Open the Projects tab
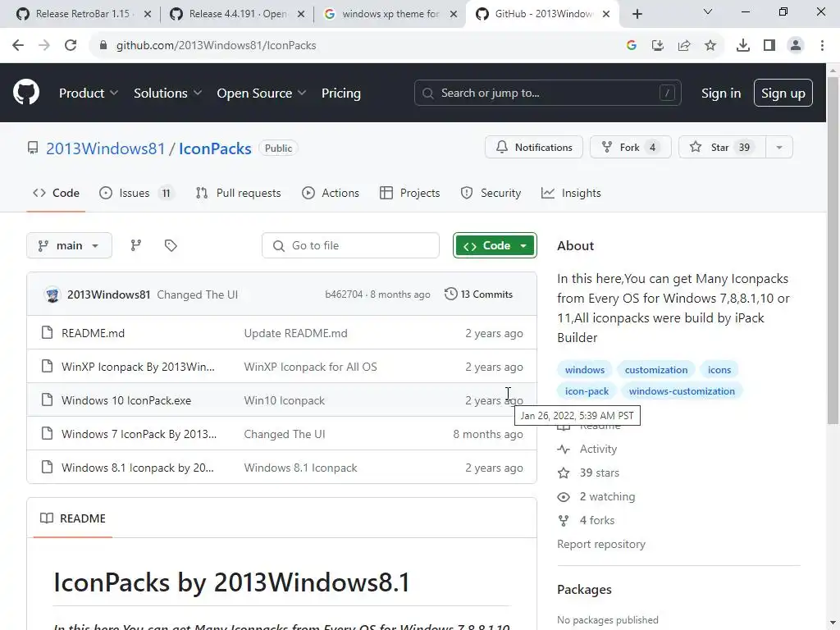The width and height of the screenshot is (840, 630). tap(410, 193)
